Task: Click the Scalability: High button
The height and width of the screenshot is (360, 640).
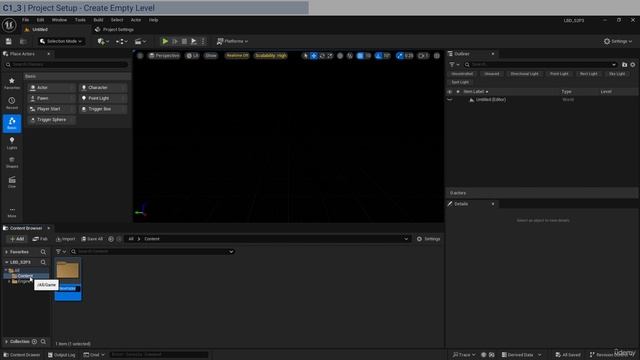Action: pyautogui.click(x=271, y=56)
